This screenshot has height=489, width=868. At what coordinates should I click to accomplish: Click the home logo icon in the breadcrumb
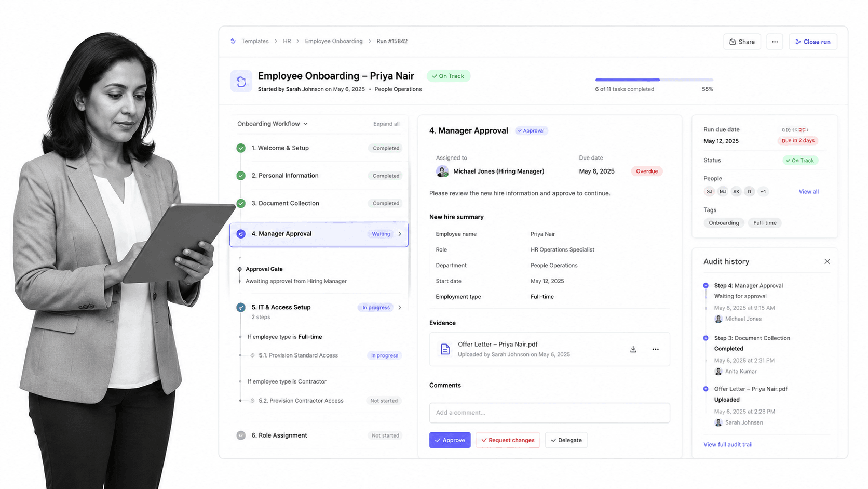233,41
